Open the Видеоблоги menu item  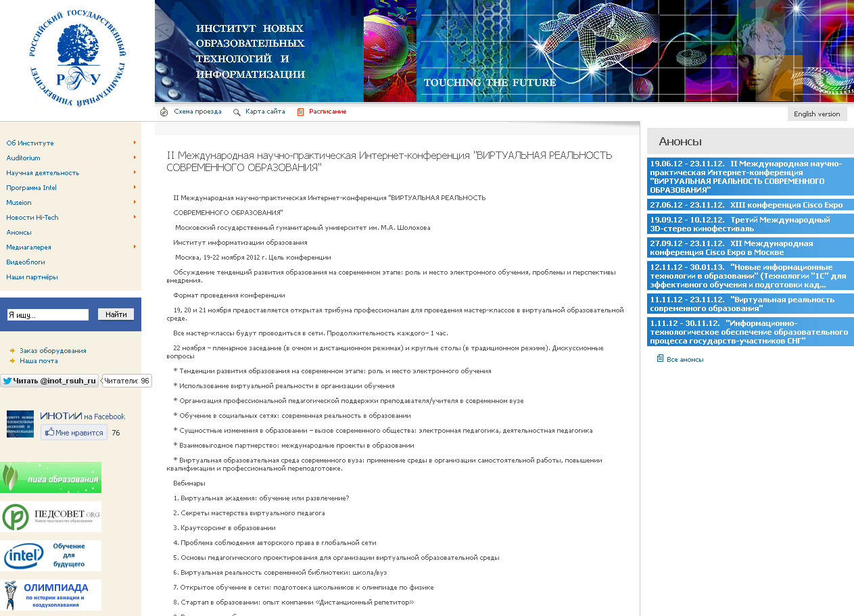coord(26,262)
